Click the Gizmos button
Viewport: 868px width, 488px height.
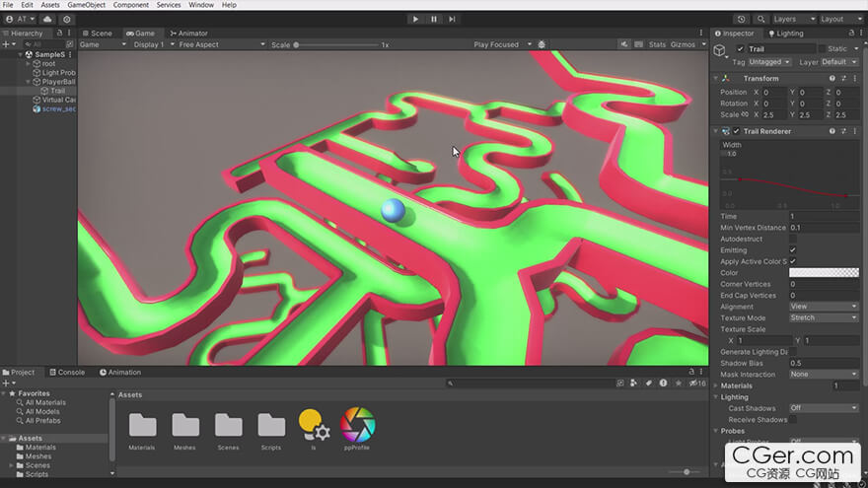684,44
